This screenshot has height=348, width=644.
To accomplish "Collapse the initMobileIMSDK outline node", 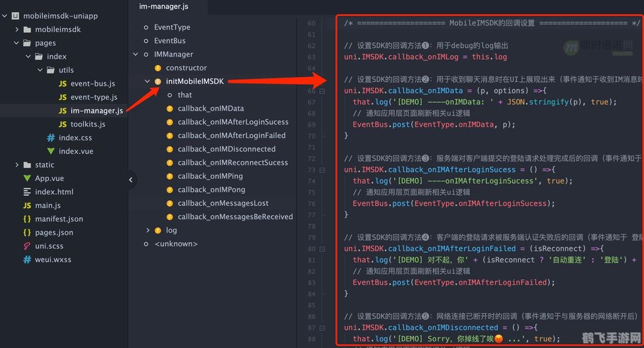I will [x=147, y=81].
